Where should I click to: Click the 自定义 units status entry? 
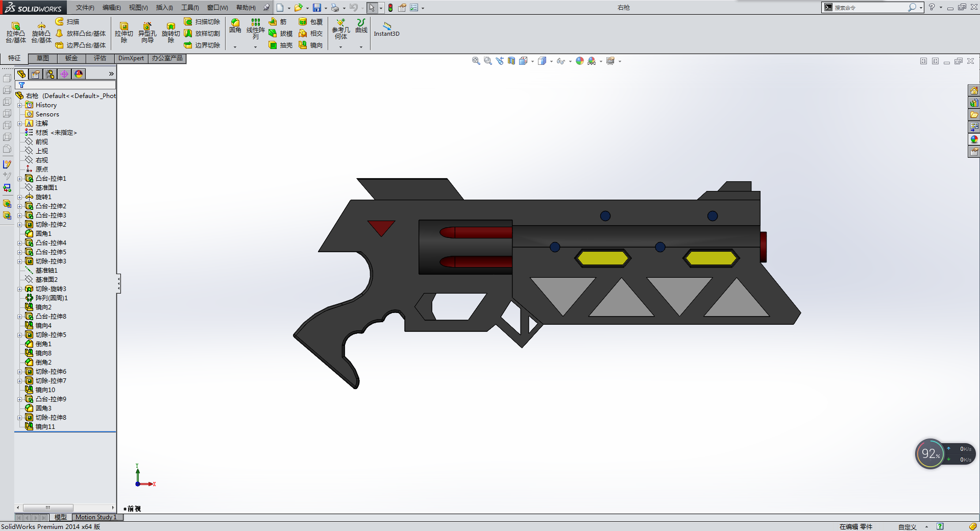[908, 527]
